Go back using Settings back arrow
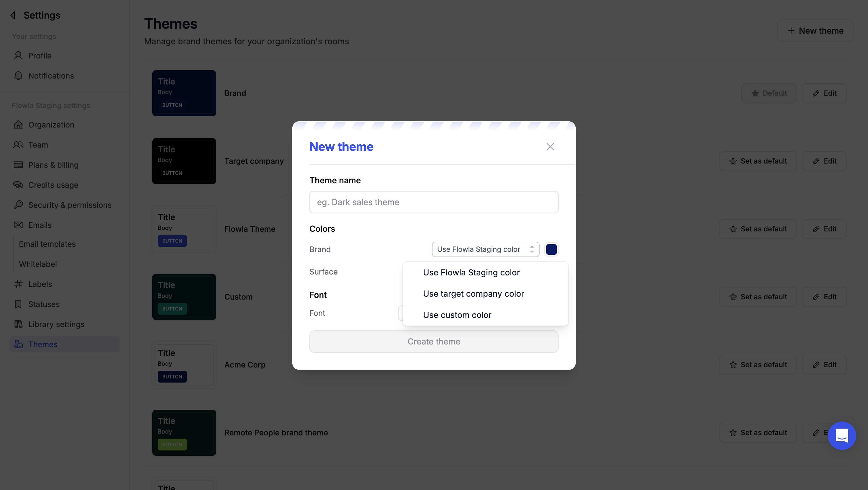Screen dimensions: 868x490 click(x=13, y=15)
